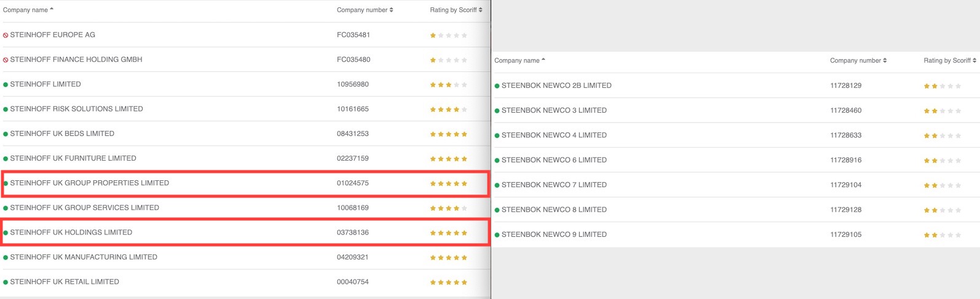Click star rating for STEINHOFF UK MANUFACTURING LIMITED

tap(448, 257)
